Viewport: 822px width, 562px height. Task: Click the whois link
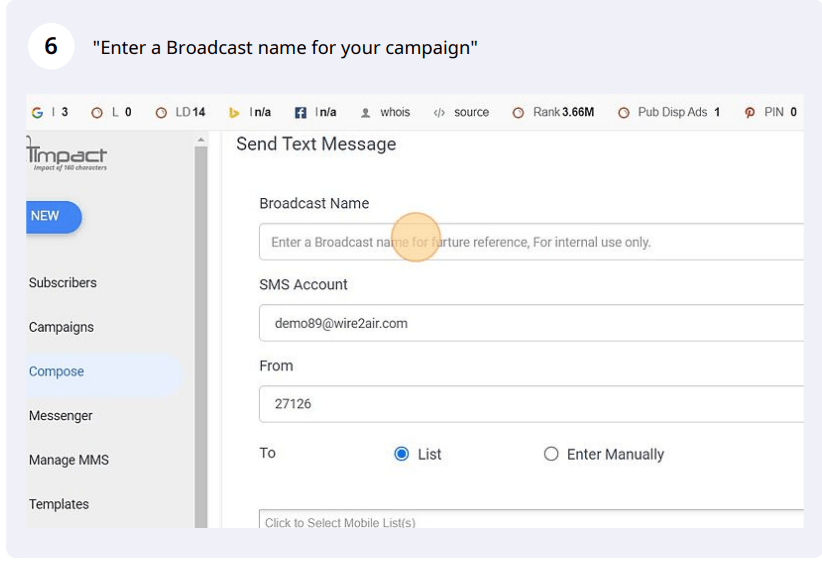point(395,112)
